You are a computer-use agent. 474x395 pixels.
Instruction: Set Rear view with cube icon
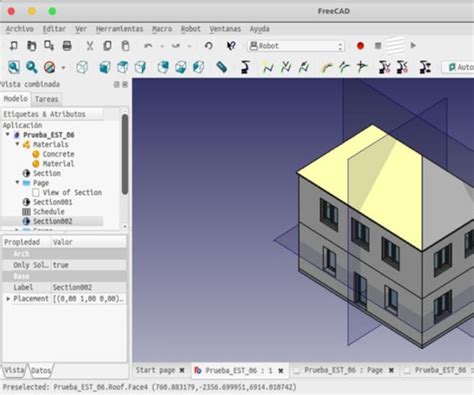[163, 67]
